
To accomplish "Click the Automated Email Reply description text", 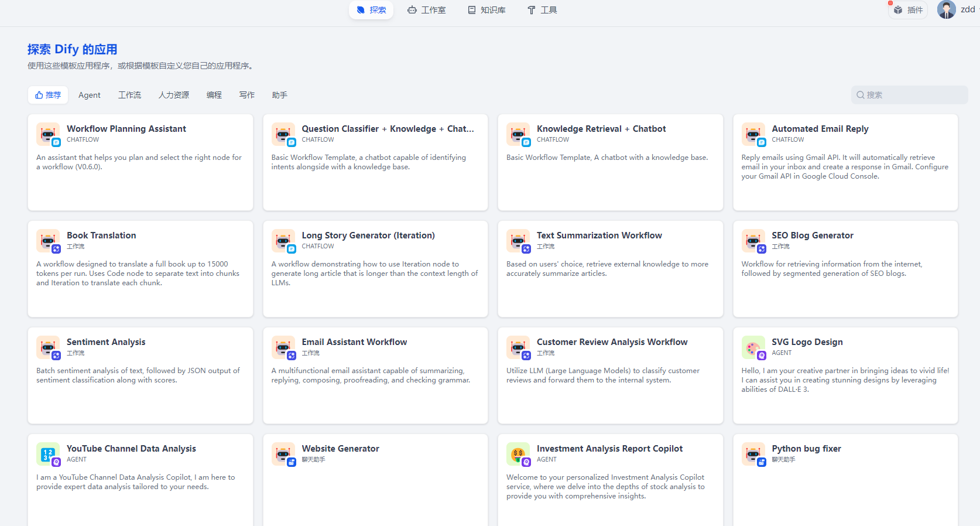I will pyautogui.click(x=845, y=167).
